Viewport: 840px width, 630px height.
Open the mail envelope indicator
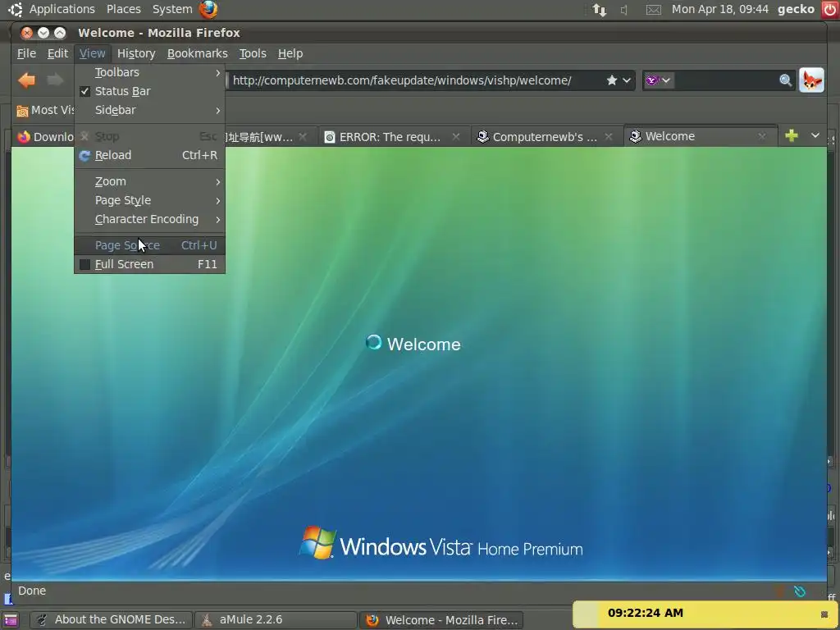point(653,10)
